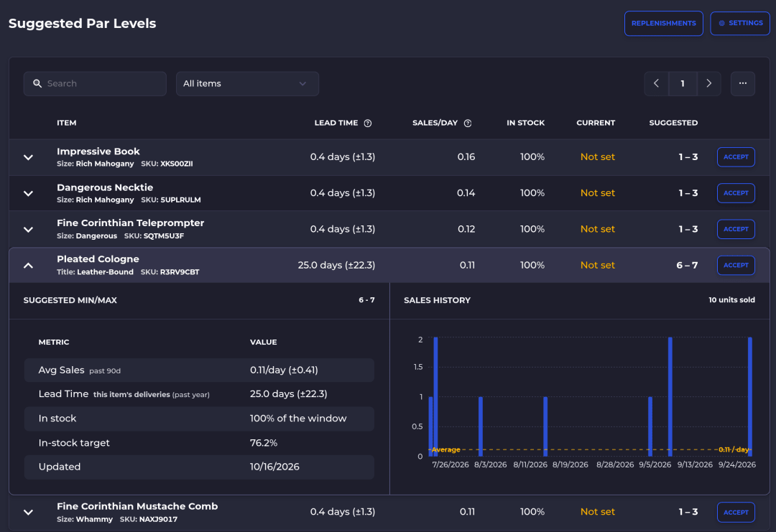Accept suggestion for Fine Corinthian Mustache Comb
Image resolution: width=776 pixels, height=532 pixels.
(x=736, y=512)
